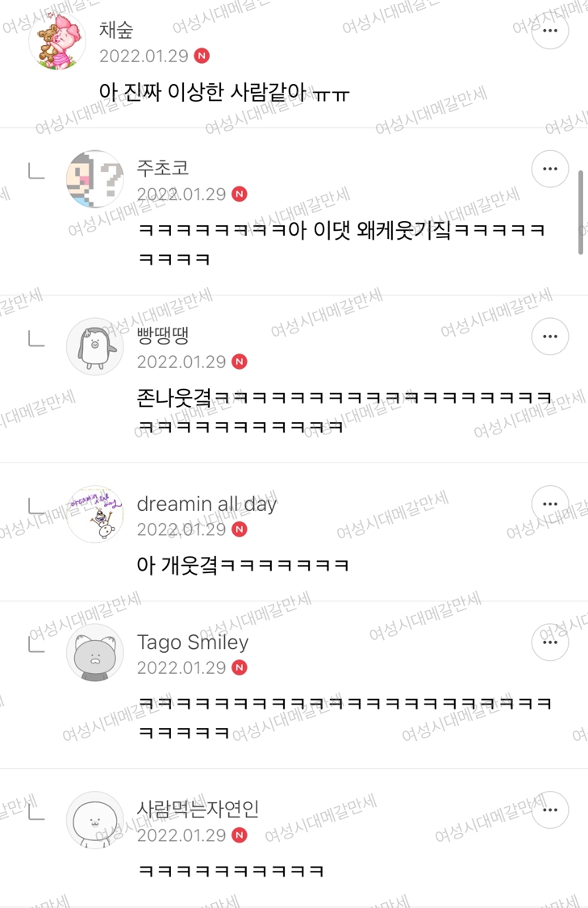588x908 pixels.
Task: Open more options on dreamin all day's reply
Action: tap(550, 504)
